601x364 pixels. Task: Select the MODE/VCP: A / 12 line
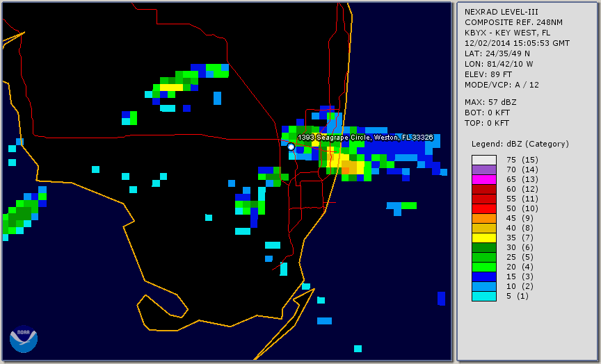(x=502, y=85)
